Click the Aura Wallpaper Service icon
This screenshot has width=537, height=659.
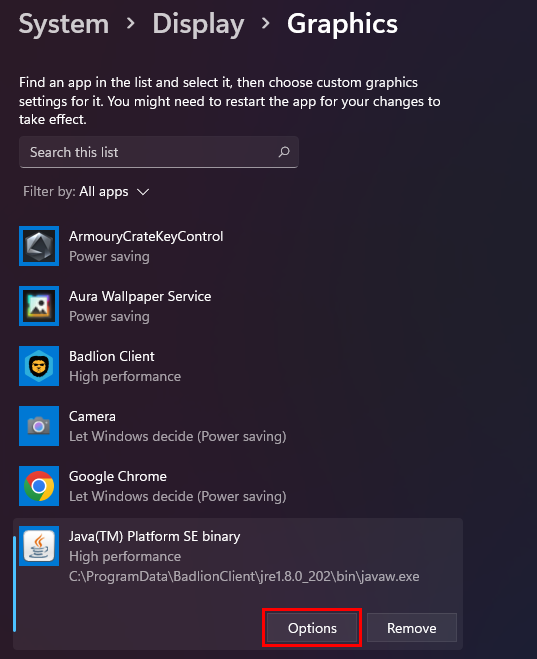point(39,306)
